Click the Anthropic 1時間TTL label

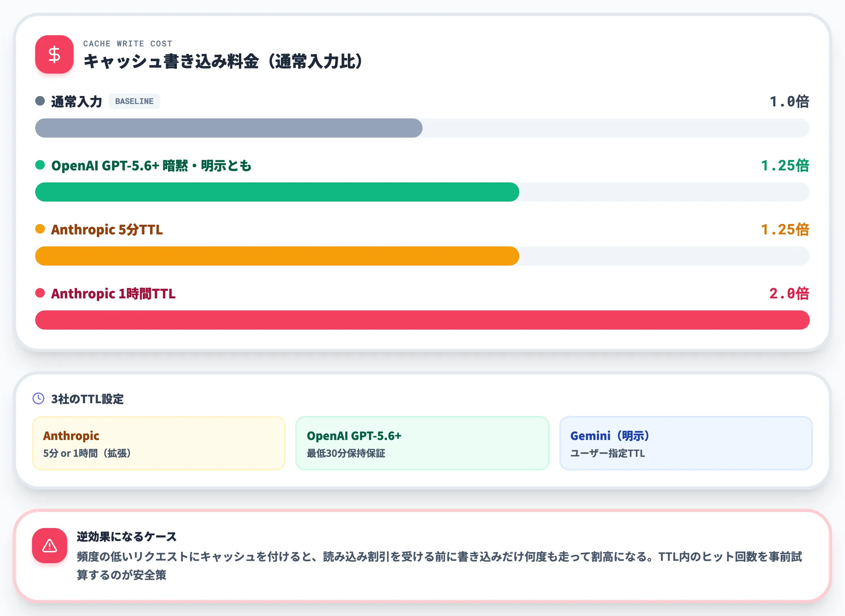tap(113, 294)
